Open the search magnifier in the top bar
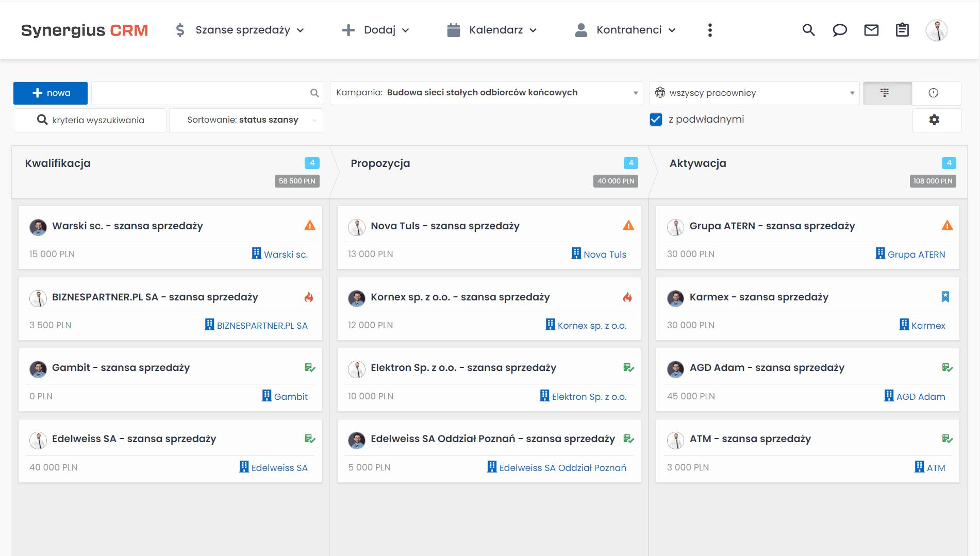 pyautogui.click(x=808, y=30)
